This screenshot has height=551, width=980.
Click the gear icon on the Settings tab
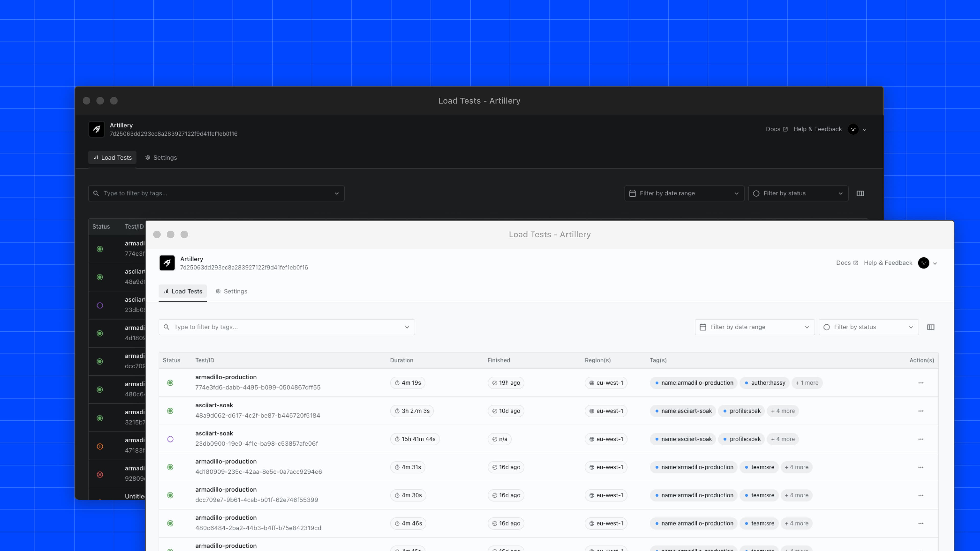218,291
